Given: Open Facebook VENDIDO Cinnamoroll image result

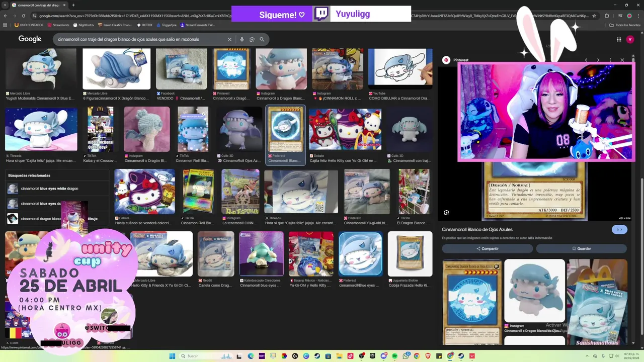Looking at the screenshot, I should click(181, 74).
